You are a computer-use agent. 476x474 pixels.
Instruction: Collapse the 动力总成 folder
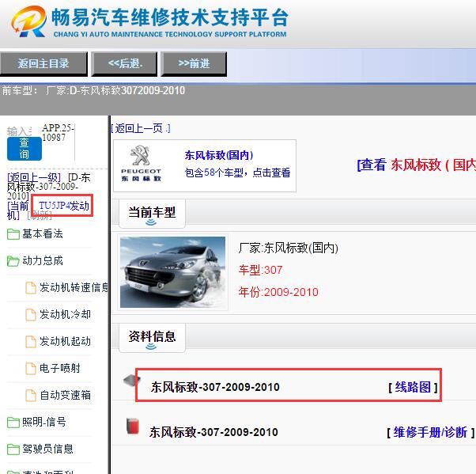coord(43,260)
